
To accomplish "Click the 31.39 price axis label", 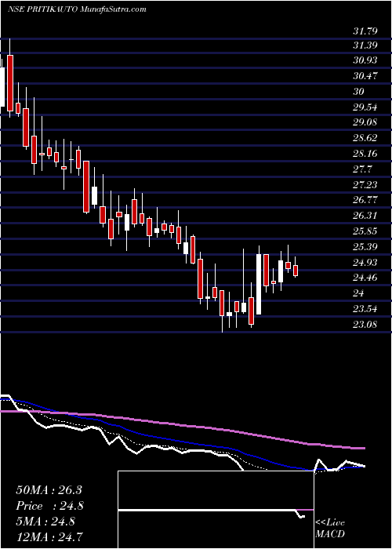I will coord(365,45).
